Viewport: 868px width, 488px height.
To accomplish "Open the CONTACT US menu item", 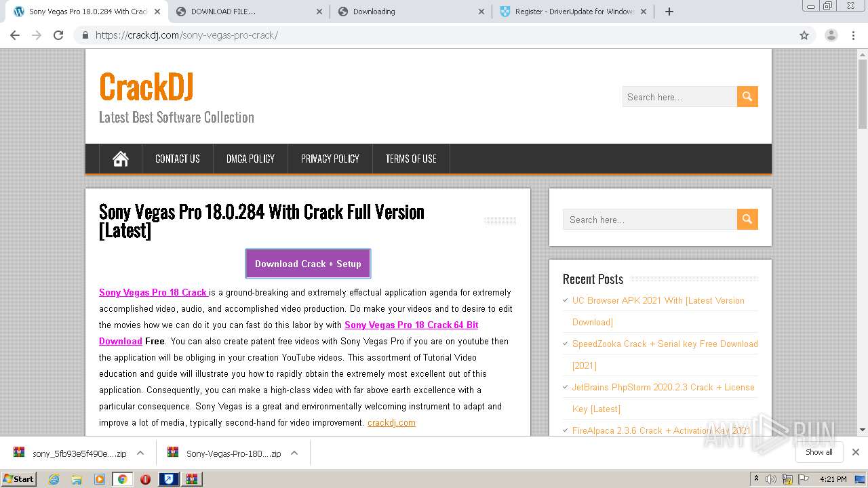I will (178, 159).
